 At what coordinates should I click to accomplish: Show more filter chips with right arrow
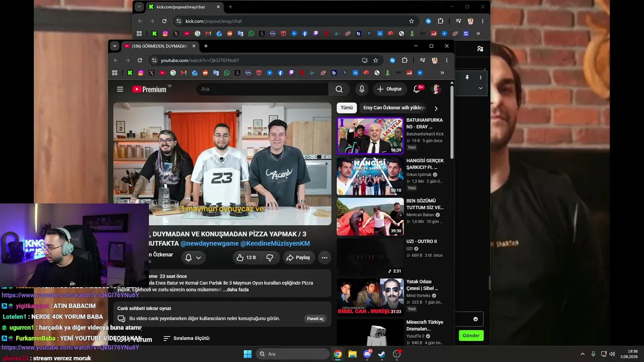(x=436, y=108)
